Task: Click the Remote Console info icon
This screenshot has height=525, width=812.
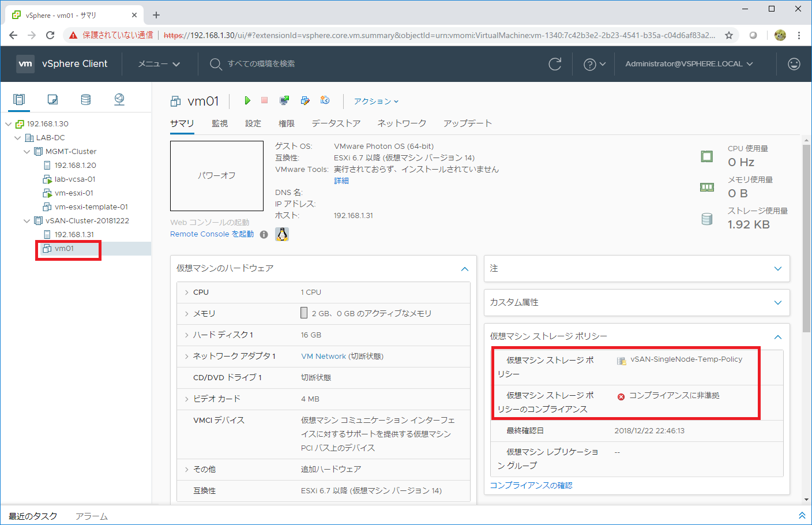Action: point(264,234)
